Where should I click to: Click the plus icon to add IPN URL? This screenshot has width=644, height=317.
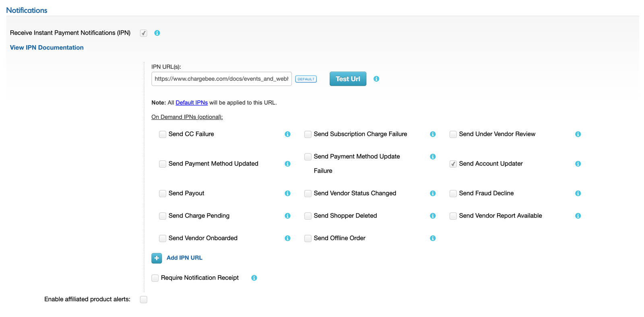click(157, 258)
